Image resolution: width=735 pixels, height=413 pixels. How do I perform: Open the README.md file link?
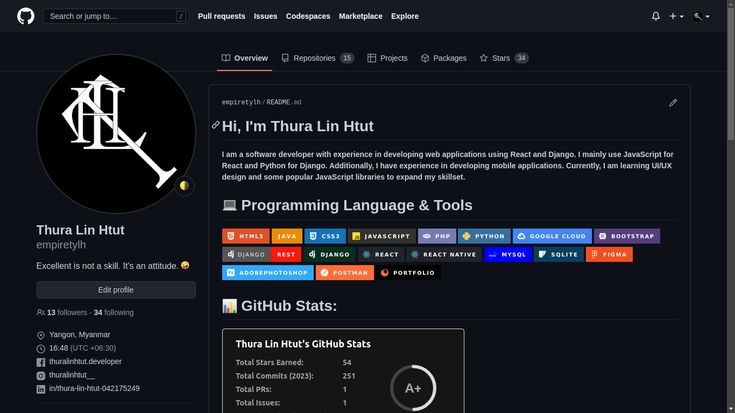(x=284, y=102)
